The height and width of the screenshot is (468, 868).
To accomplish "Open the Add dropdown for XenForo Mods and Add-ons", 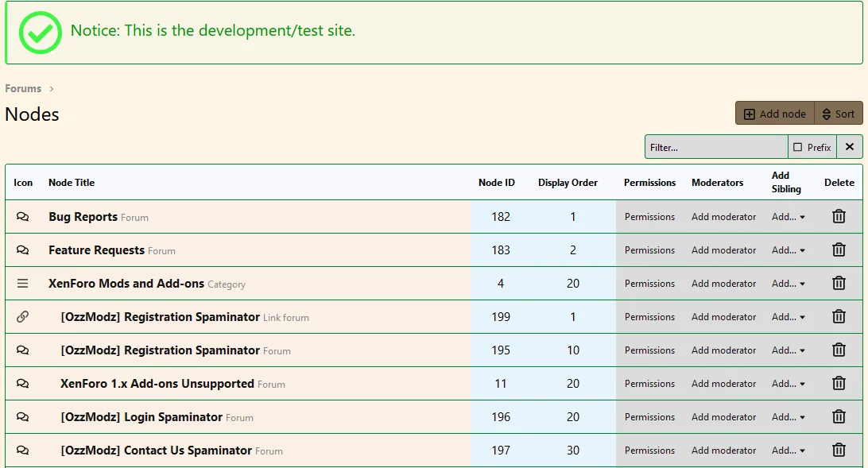I will pyautogui.click(x=788, y=283).
